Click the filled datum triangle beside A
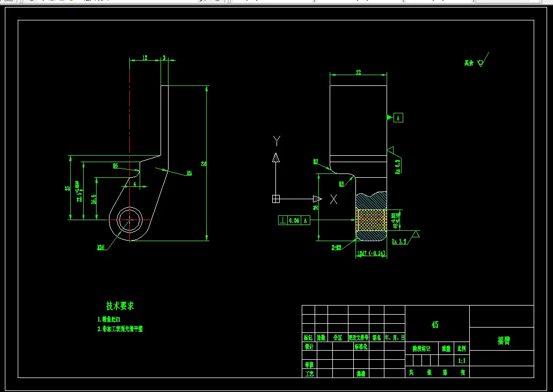This screenshot has width=553, height=392. [390, 118]
